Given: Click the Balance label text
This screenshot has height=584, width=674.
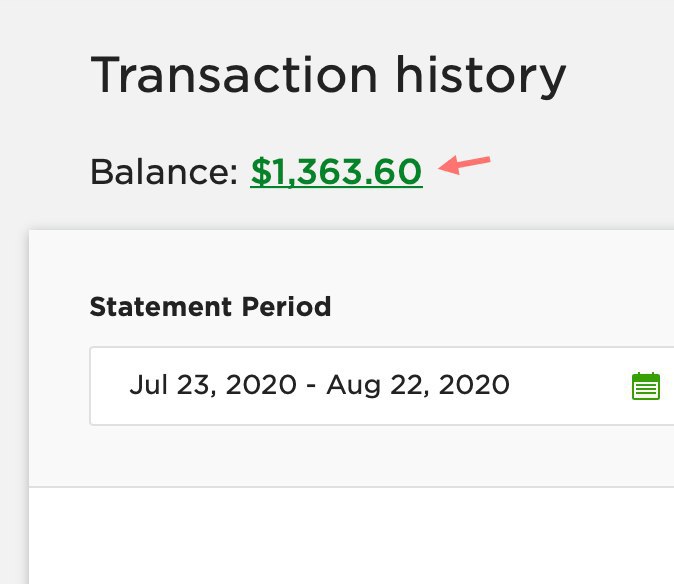Looking at the screenshot, I should tap(164, 171).
